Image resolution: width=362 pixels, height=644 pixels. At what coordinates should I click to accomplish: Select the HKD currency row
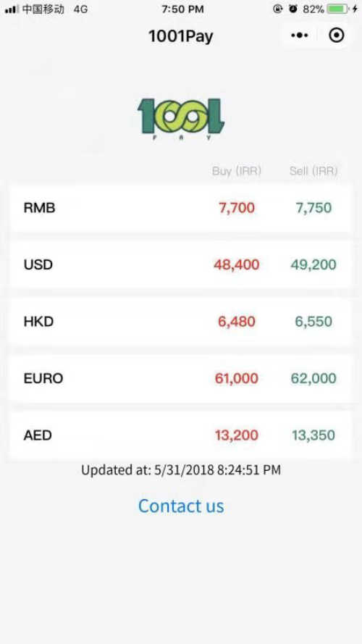click(180, 321)
